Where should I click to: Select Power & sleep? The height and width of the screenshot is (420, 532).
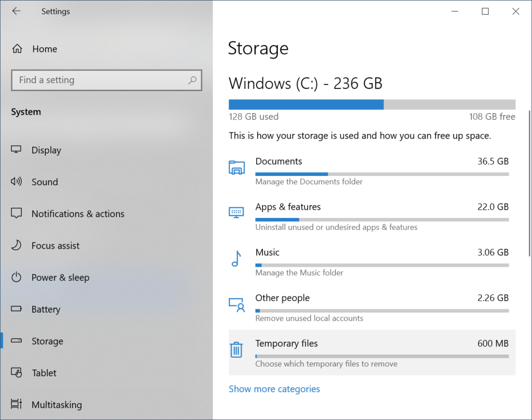(107, 277)
